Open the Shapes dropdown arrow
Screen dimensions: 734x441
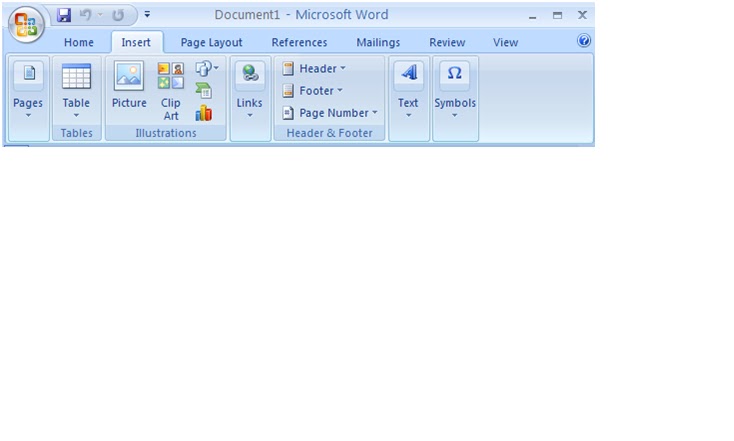(216, 68)
